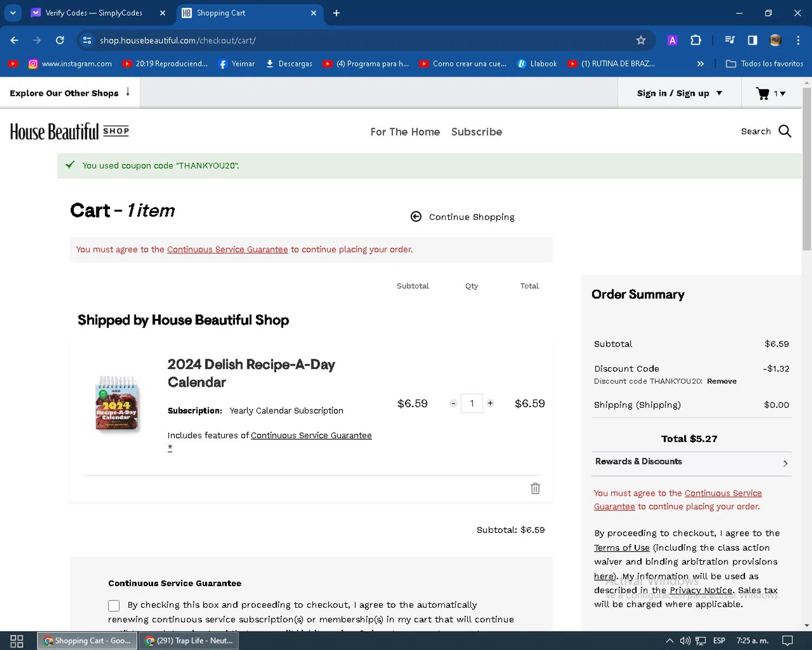Click the calendar product thumbnail
The image size is (812, 650).
pyautogui.click(x=117, y=404)
